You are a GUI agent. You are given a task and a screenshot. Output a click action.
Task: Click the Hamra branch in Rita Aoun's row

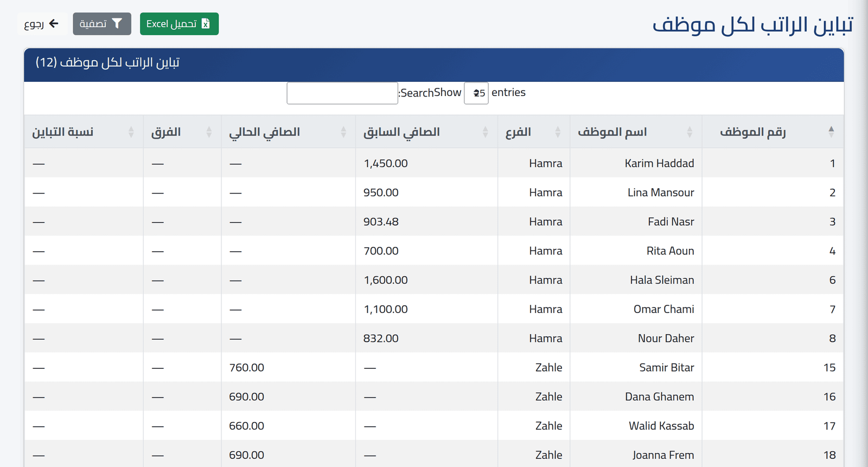click(x=546, y=251)
